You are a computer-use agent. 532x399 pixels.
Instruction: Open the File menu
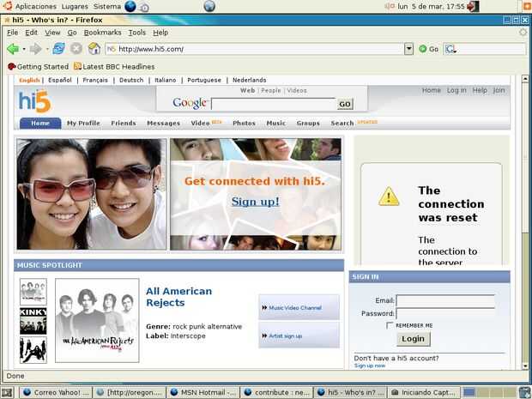(x=13, y=33)
